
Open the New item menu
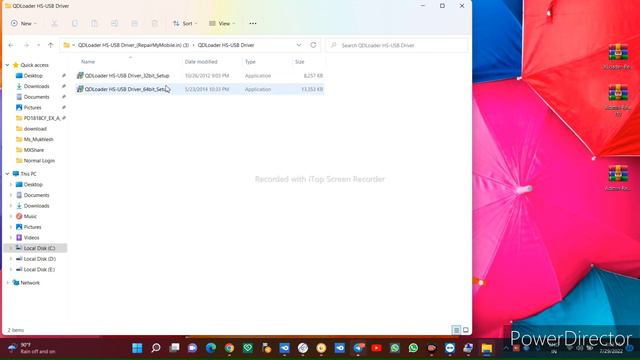pos(24,23)
